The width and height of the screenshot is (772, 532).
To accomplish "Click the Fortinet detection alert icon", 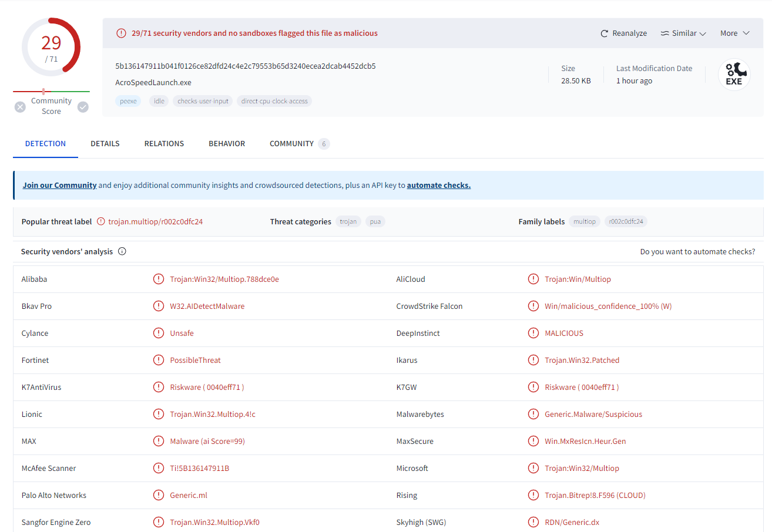I will [159, 360].
